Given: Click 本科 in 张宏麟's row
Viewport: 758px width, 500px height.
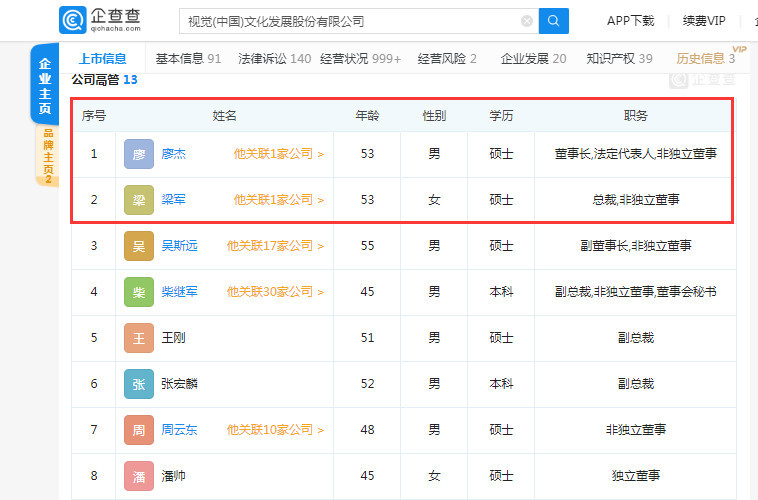Looking at the screenshot, I should coord(501,383).
